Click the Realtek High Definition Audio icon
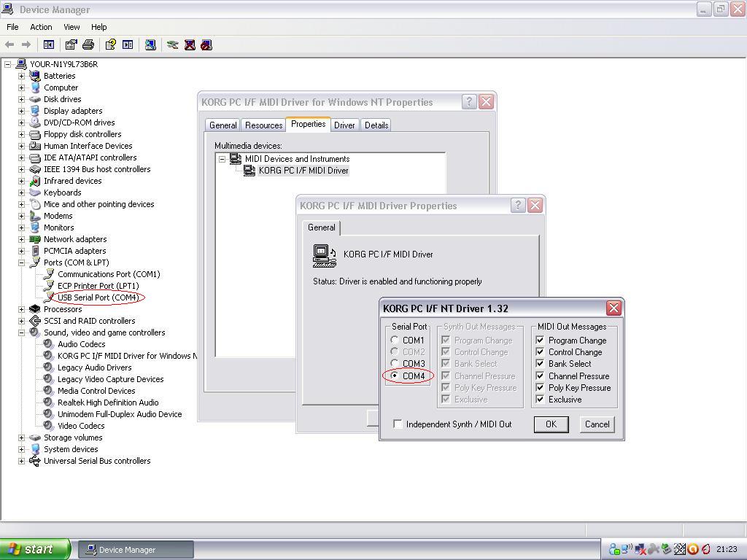This screenshot has height=560, width=747. (x=49, y=402)
